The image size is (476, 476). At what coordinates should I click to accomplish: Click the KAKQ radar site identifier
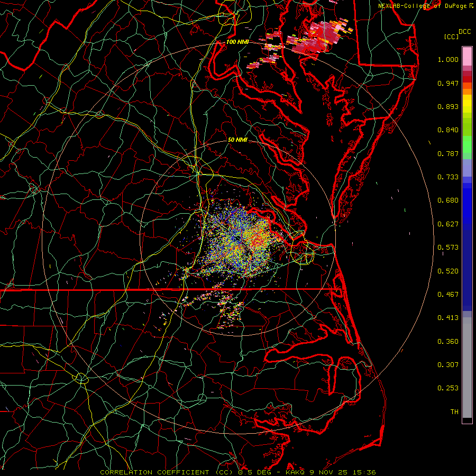pyautogui.click(x=296, y=472)
